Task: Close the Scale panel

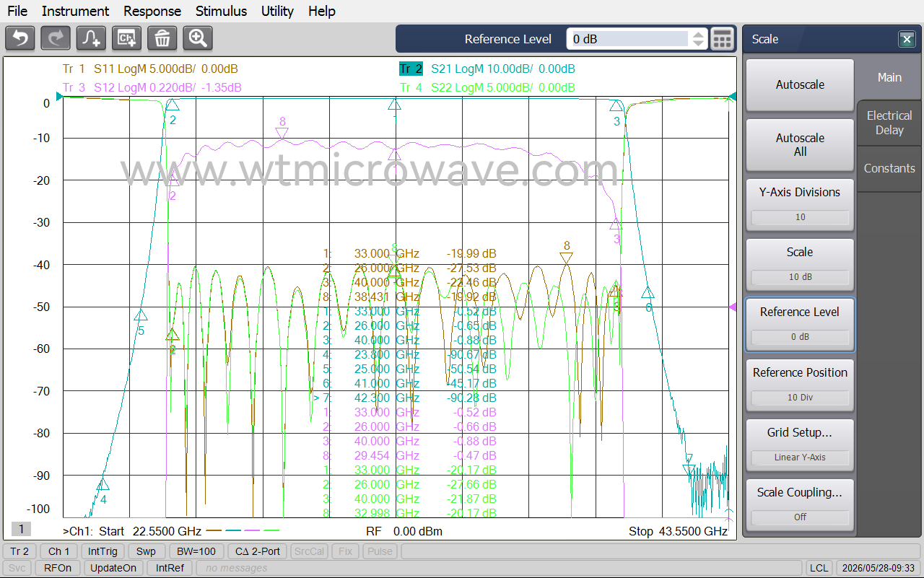Action: coord(907,39)
